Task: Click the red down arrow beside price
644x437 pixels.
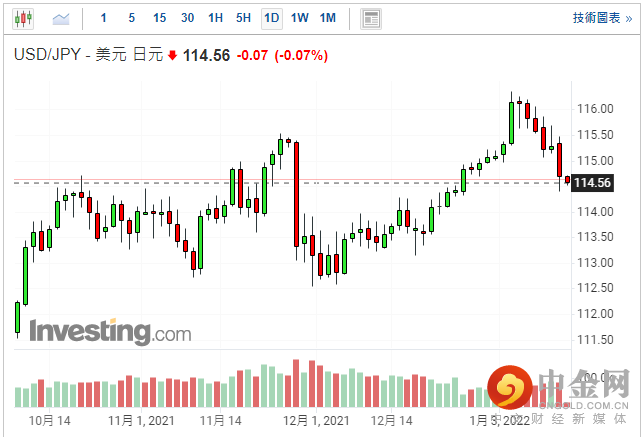Action: tap(173, 56)
